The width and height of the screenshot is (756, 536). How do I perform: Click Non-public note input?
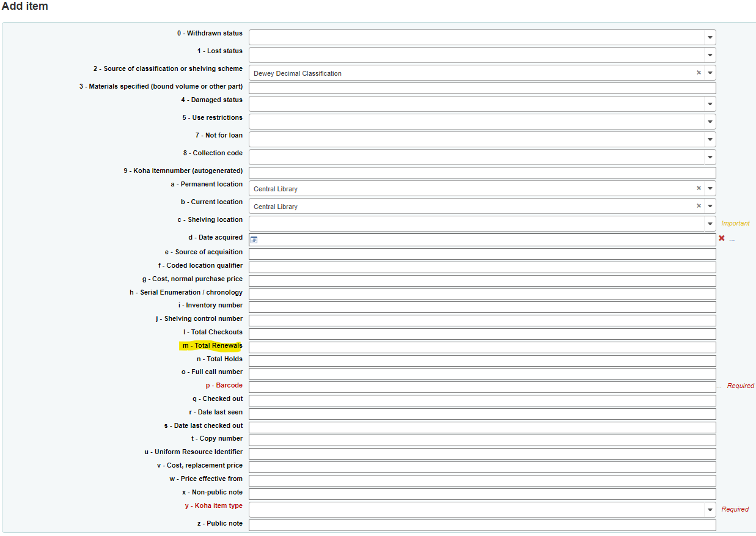pyautogui.click(x=482, y=494)
